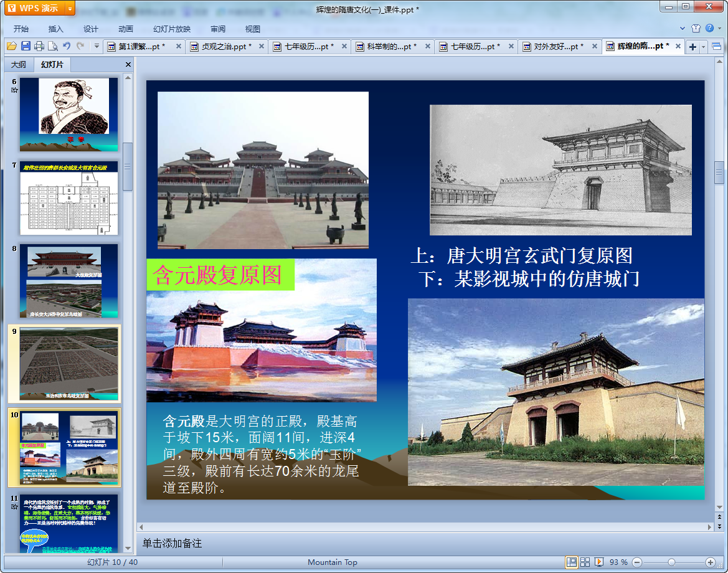Switch to normal view in status bar

571,562
